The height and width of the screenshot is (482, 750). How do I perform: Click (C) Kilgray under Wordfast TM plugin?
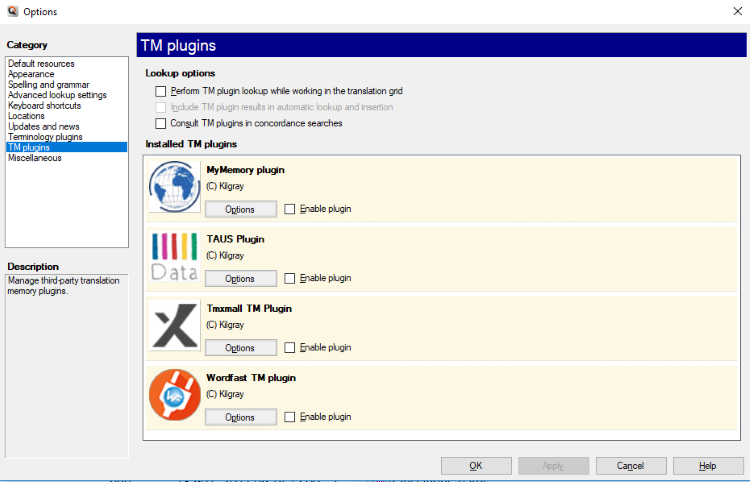225,394
